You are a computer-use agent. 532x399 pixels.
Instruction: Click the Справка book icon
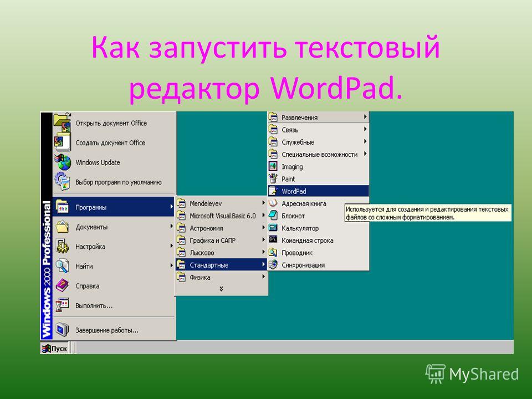coord(63,286)
